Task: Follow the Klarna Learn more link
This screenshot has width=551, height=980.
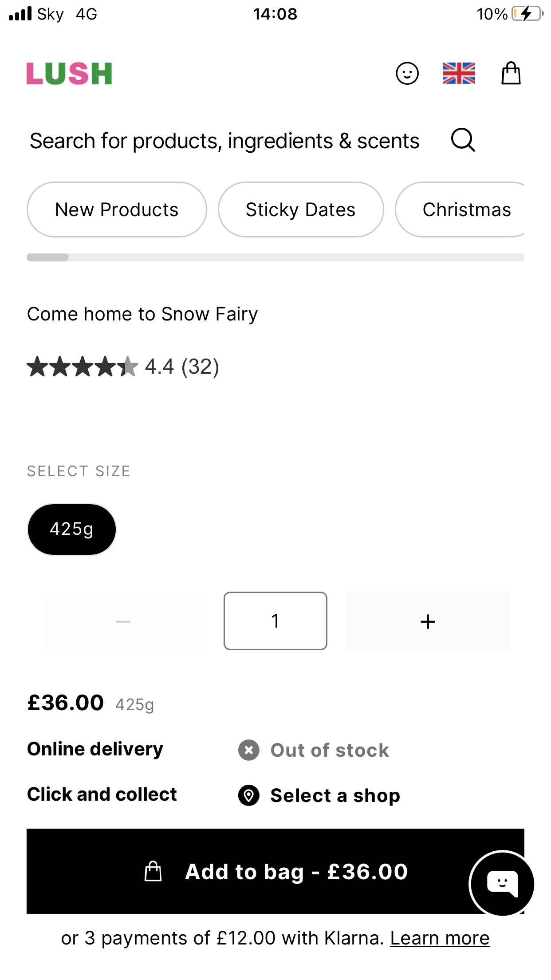Action: pyautogui.click(x=440, y=938)
